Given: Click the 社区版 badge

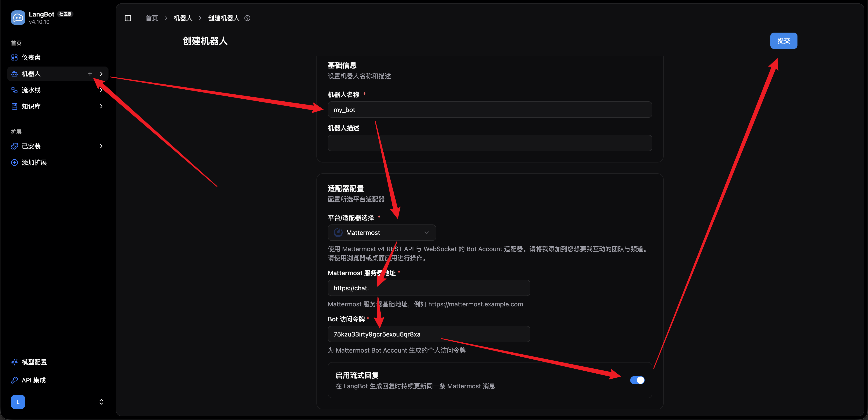Looking at the screenshot, I should click(x=65, y=14).
